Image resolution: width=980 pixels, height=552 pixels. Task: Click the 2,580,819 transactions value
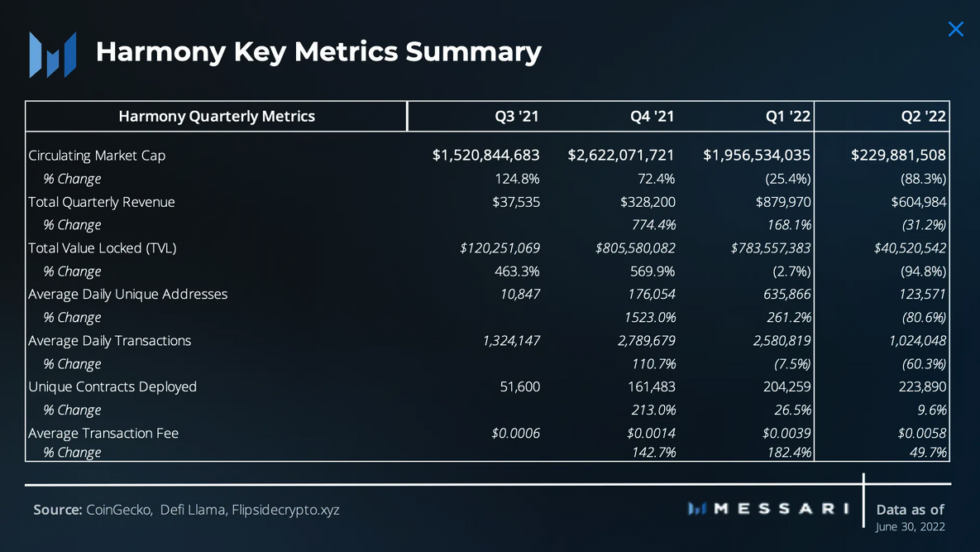[x=782, y=341]
